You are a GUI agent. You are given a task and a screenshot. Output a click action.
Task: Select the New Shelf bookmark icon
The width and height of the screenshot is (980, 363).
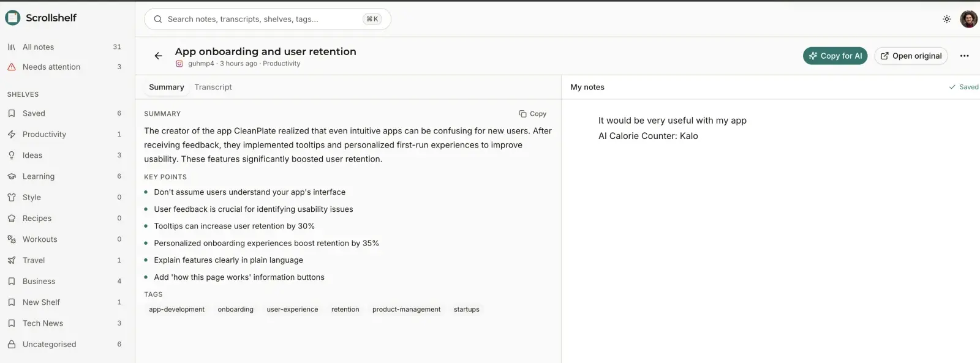[11, 302]
